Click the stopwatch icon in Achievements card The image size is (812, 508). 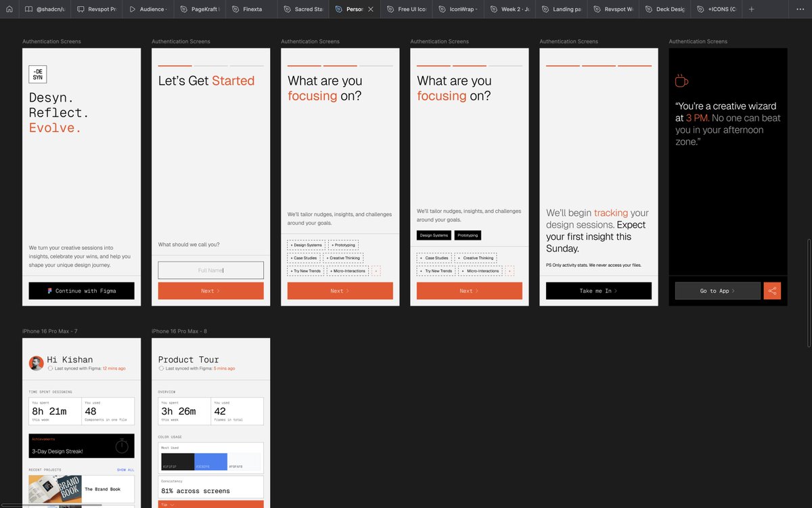click(x=122, y=446)
